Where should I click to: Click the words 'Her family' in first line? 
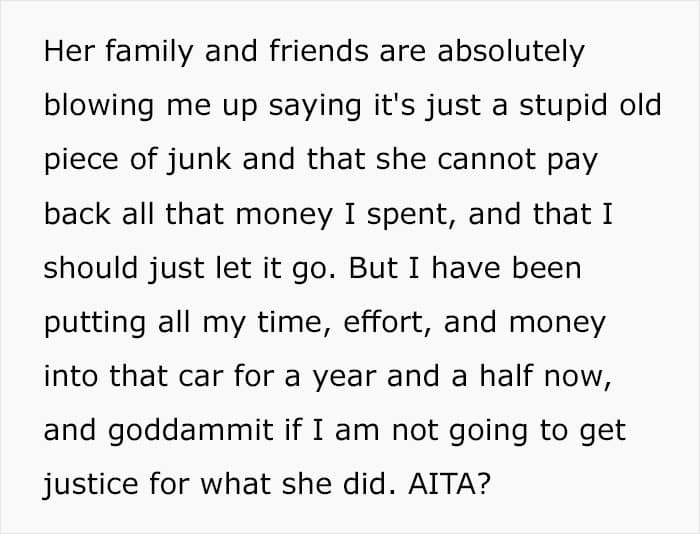tap(118, 52)
